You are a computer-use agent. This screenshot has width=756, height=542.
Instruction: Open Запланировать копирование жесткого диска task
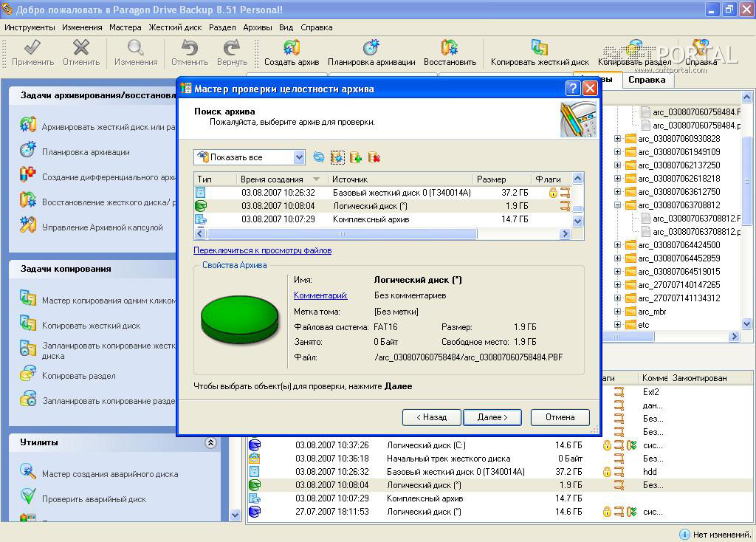(98, 350)
